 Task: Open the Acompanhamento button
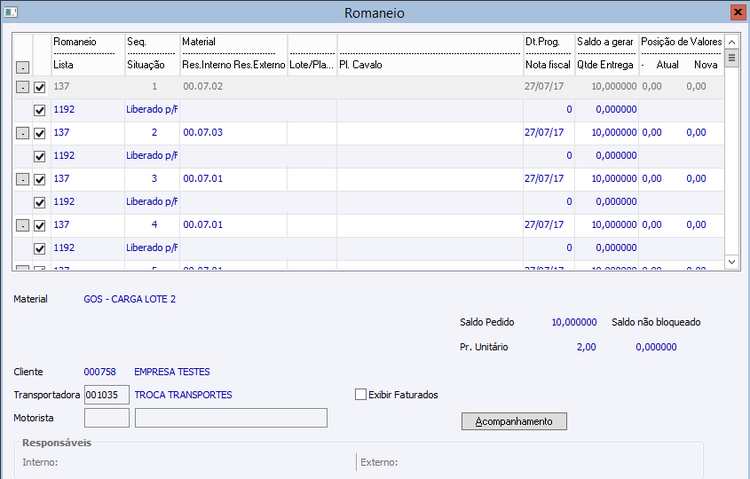pos(514,421)
